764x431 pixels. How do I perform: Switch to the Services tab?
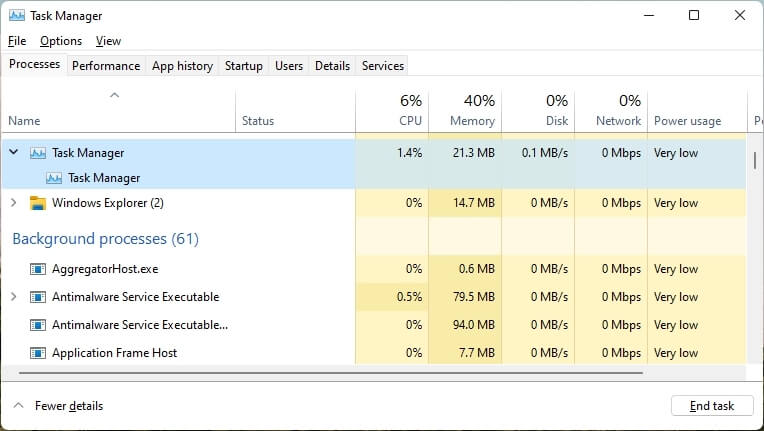382,66
